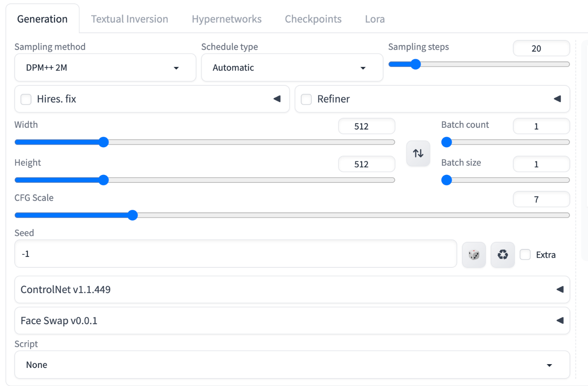This screenshot has width=588, height=386.
Task: Expand the Hires. fix section arrow
Action: [x=277, y=99]
